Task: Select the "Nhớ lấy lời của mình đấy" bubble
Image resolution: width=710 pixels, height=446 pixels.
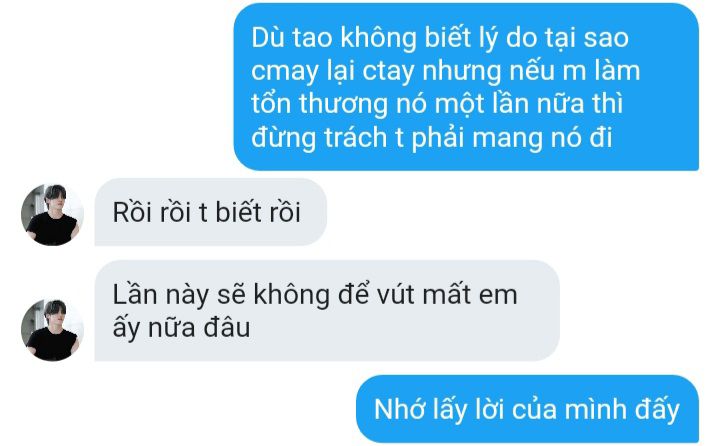Action: pyautogui.click(x=528, y=409)
